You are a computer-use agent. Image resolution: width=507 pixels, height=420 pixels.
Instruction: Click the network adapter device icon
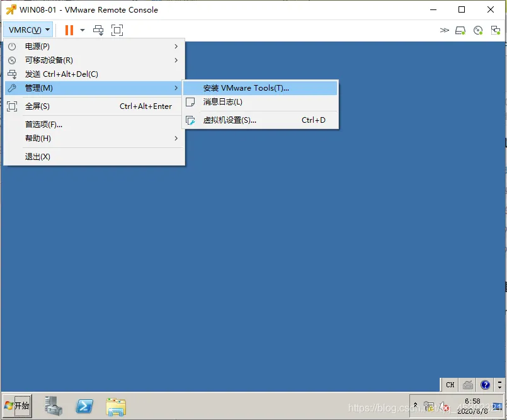(x=496, y=30)
